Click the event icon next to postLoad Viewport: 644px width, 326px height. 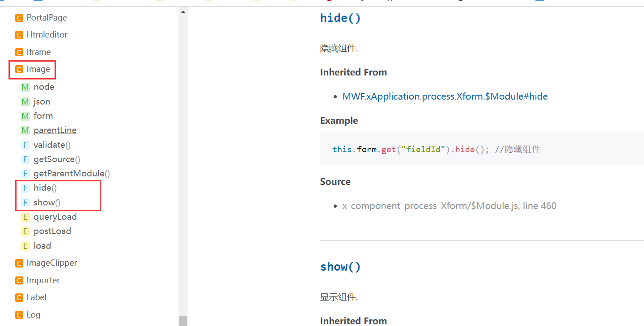click(25, 231)
